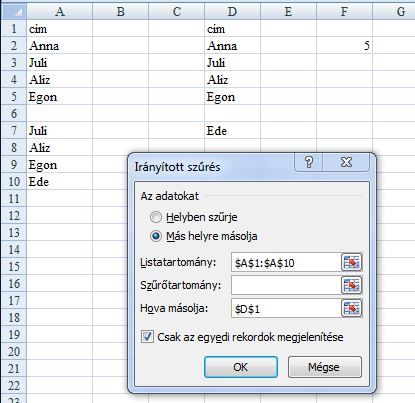Click the empty Szűrőtartomány field
415x403 pixels.
coord(286,285)
